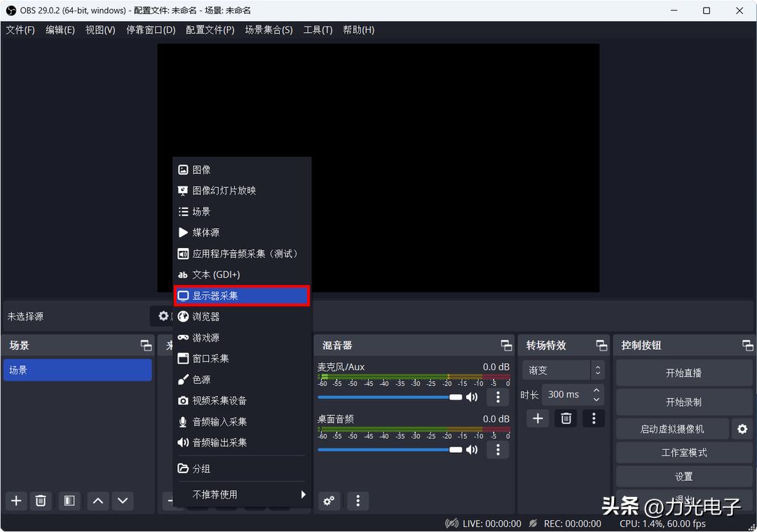Open advanced audio settings via gear icon
Image resolution: width=757 pixels, height=532 pixels.
tap(328, 500)
